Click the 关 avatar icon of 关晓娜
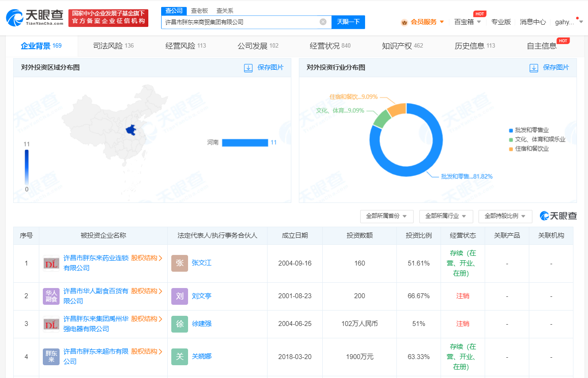 (x=179, y=356)
